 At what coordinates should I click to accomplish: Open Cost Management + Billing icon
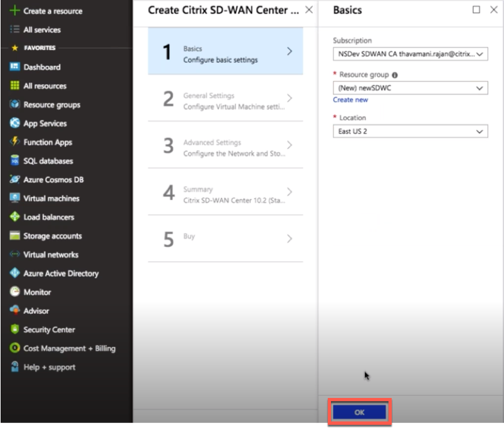pyautogui.click(x=15, y=348)
